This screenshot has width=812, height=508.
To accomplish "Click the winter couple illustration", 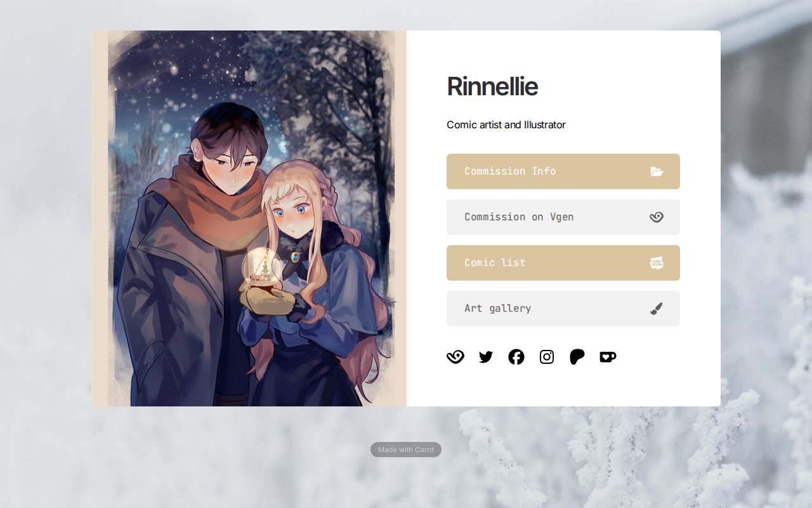I will (x=249, y=218).
